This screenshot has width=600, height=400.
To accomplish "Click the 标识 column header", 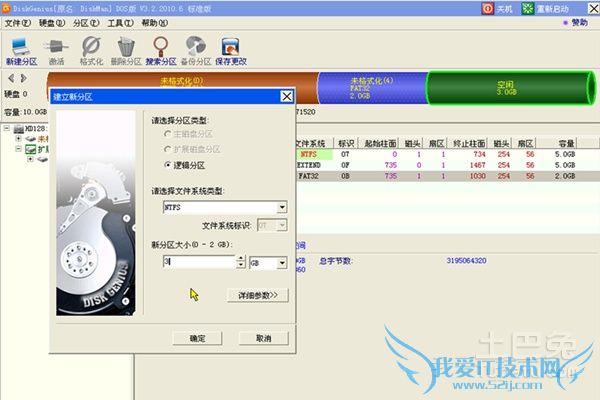I will 346,144.
